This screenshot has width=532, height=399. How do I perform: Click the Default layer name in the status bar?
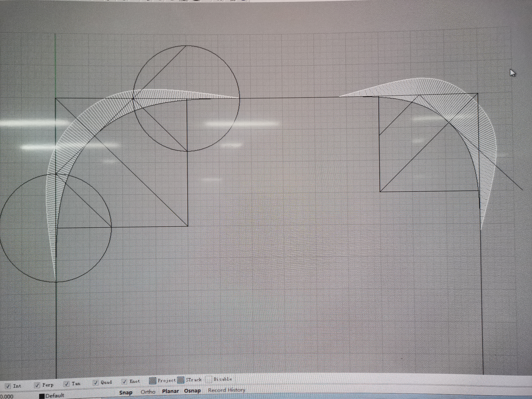click(x=55, y=396)
